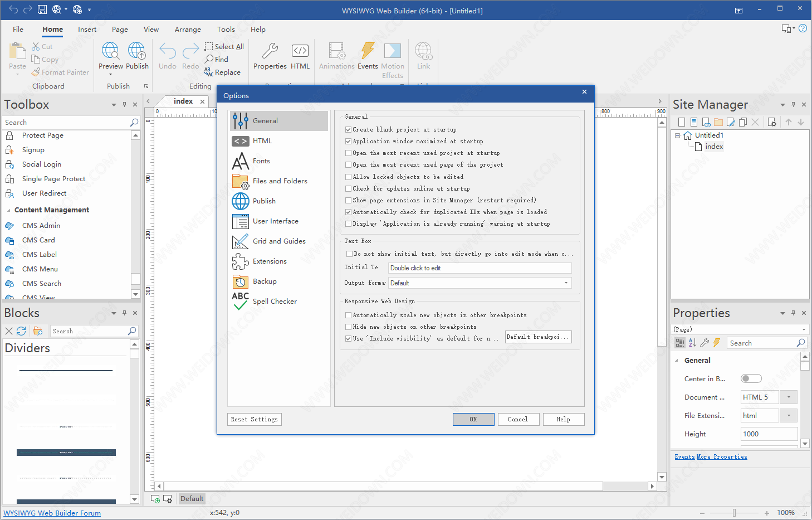The image size is (812, 520).
Task: Enable Check for updates online at startup
Action: [349, 189]
